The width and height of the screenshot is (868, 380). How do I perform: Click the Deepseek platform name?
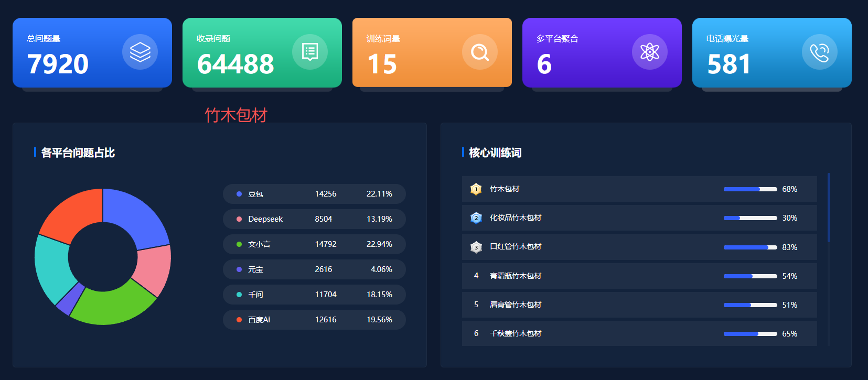(x=265, y=219)
